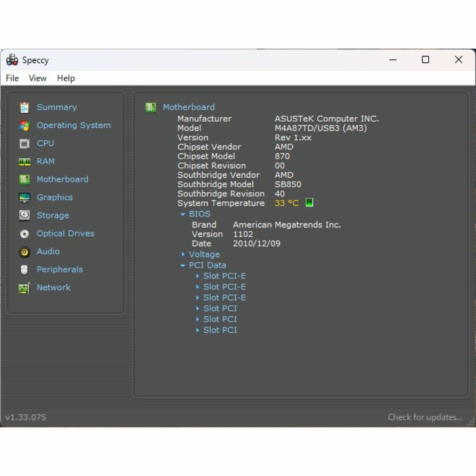Click the RAM memory stick icon

[24, 161]
